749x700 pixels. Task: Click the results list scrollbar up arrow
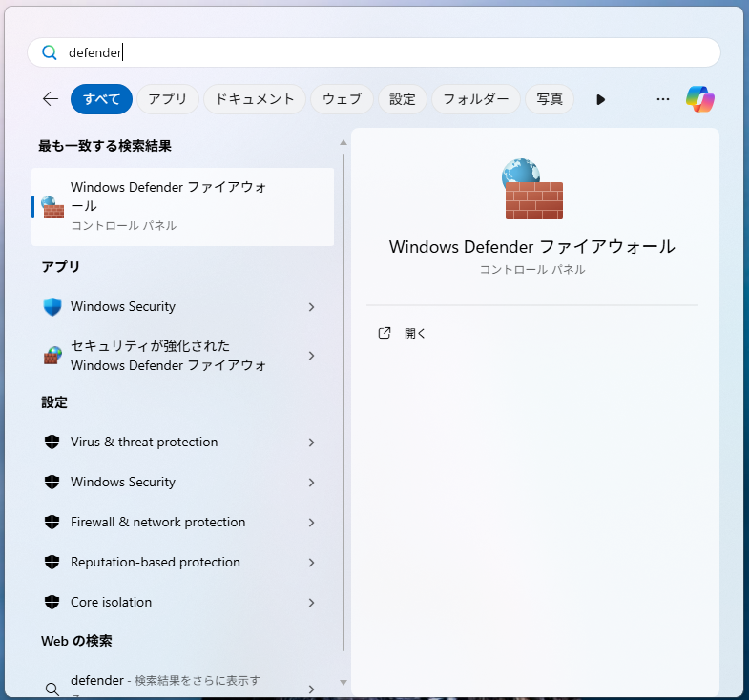[x=343, y=142]
